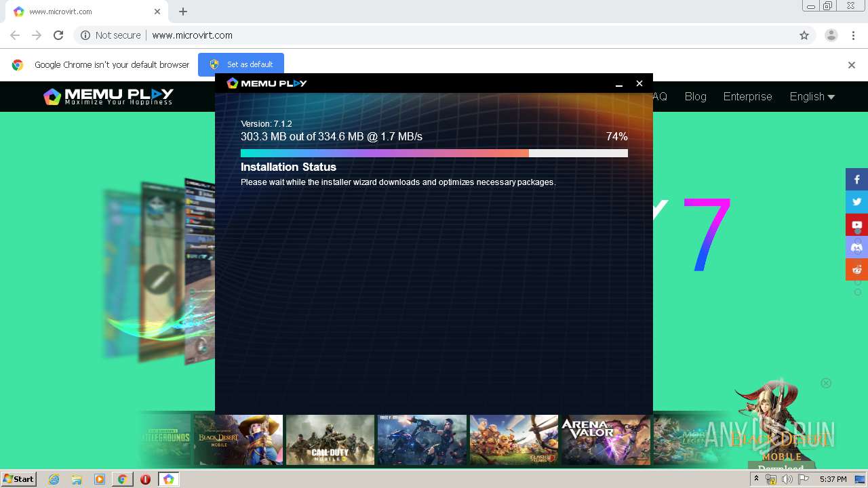Dismiss the default browser notification bar
Image resolution: width=868 pixels, height=488 pixels.
point(852,65)
